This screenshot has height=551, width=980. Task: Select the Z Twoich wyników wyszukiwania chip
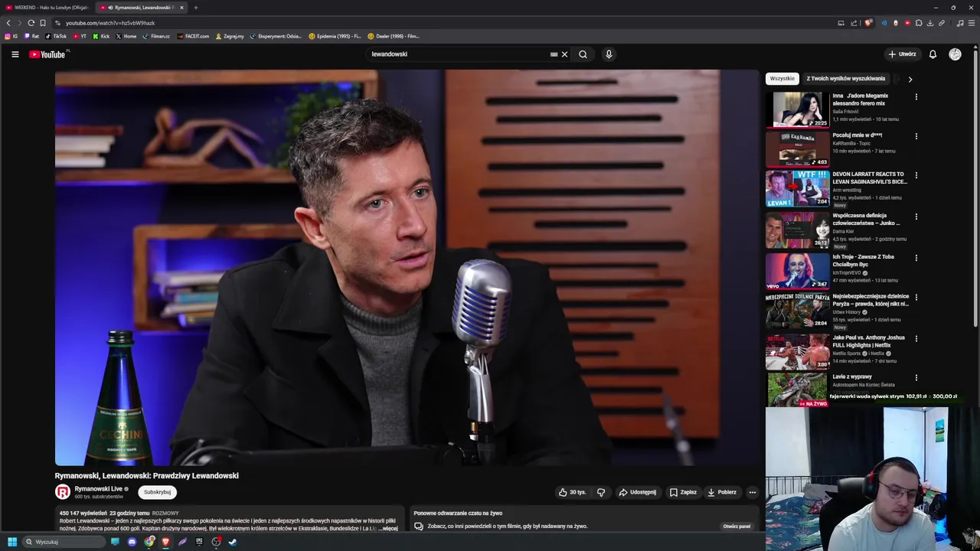[x=845, y=79]
